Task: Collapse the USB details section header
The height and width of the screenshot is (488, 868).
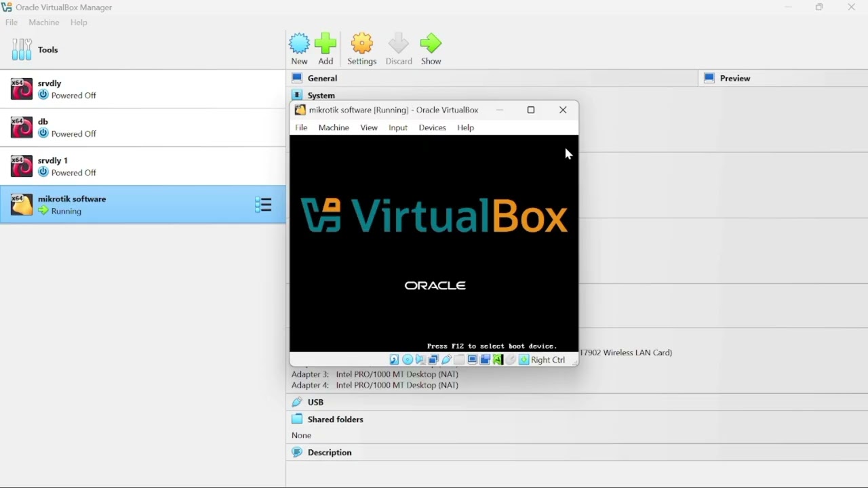Action: 576,402
